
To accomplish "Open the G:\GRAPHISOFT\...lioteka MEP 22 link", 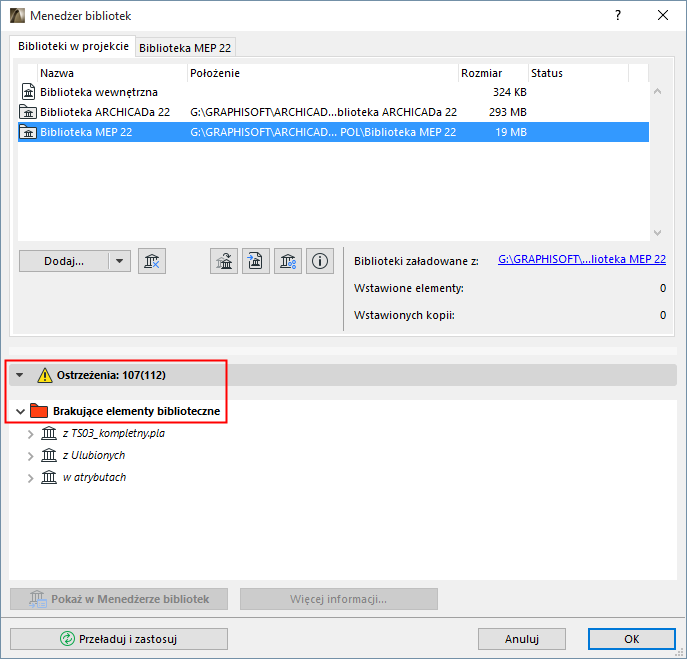I will 582,259.
